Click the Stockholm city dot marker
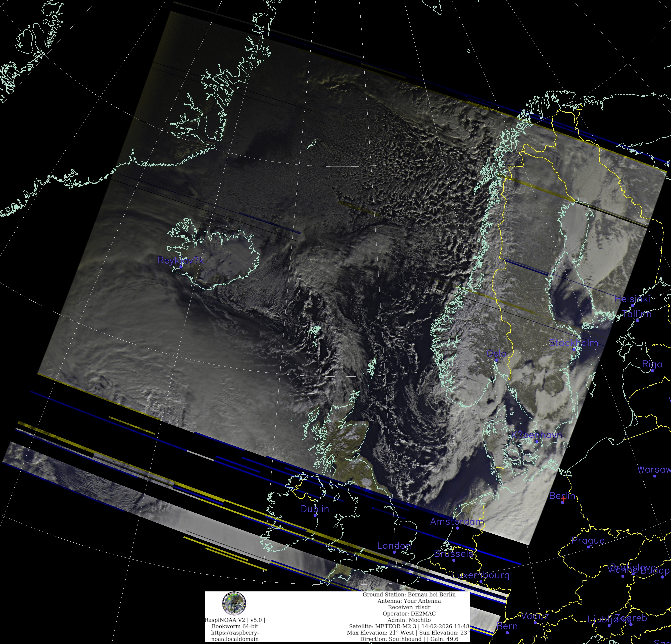The height and width of the screenshot is (644, 671). [574, 349]
